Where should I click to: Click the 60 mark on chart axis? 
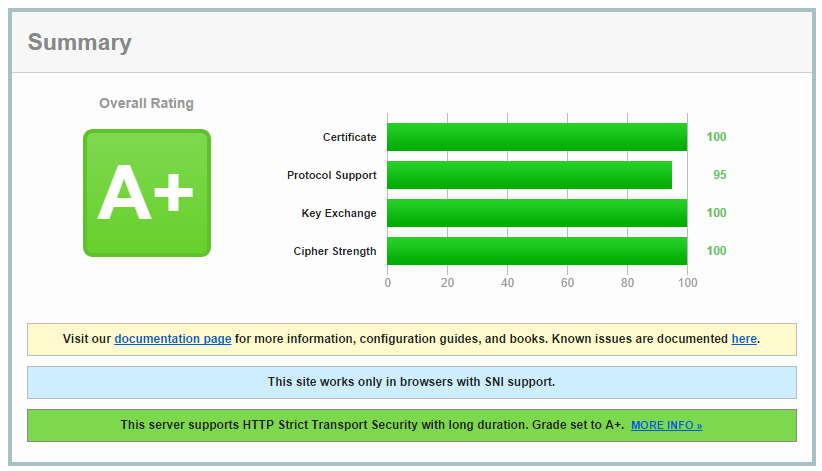567,283
